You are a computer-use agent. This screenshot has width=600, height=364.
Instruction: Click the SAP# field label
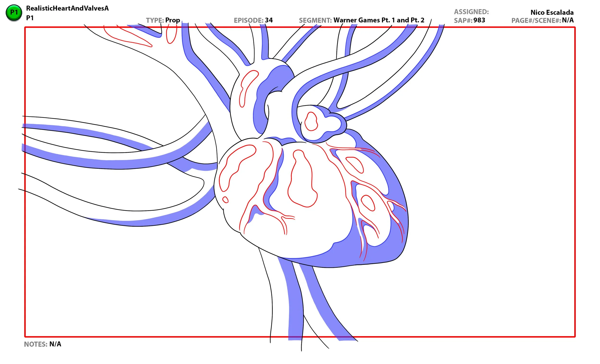[x=463, y=20]
